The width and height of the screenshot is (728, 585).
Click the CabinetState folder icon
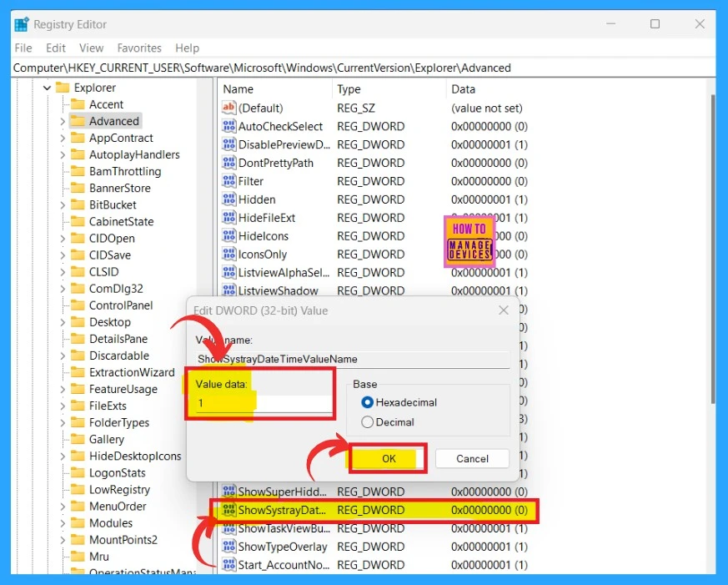pyautogui.click(x=78, y=221)
